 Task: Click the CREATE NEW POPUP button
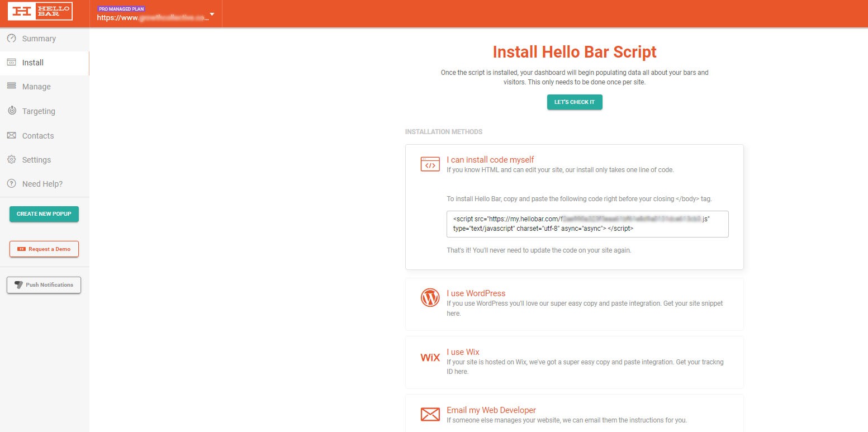click(x=44, y=213)
